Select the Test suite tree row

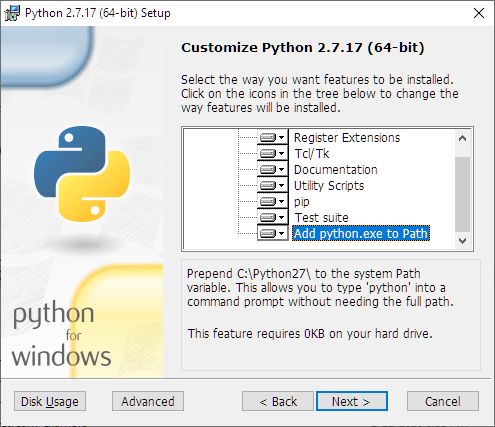322,218
